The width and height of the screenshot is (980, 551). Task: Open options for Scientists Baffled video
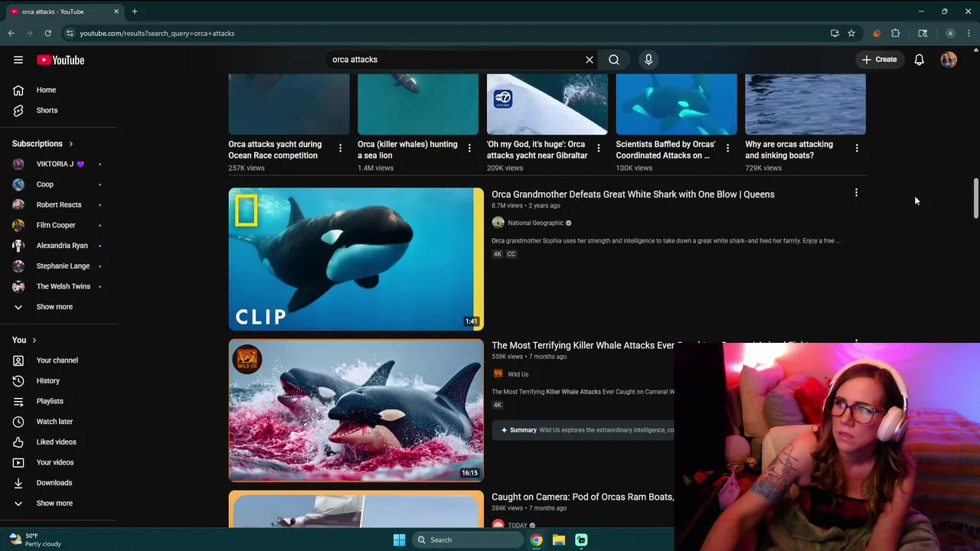coord(727,148)
